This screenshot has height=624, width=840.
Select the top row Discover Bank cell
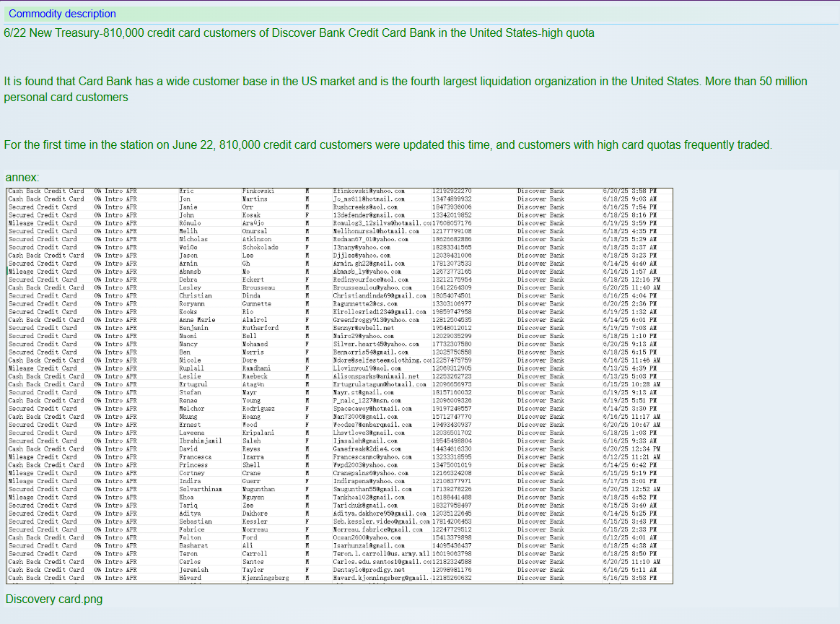(x=541, y=191)
